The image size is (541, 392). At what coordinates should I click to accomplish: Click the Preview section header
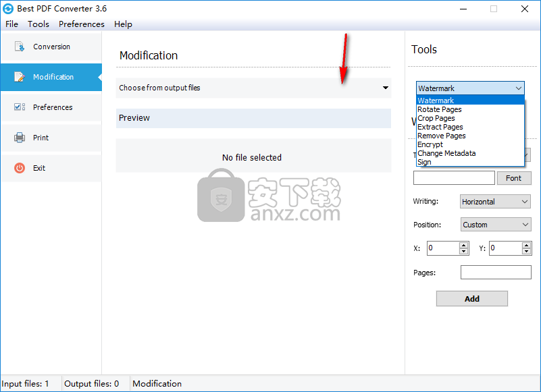253,118
